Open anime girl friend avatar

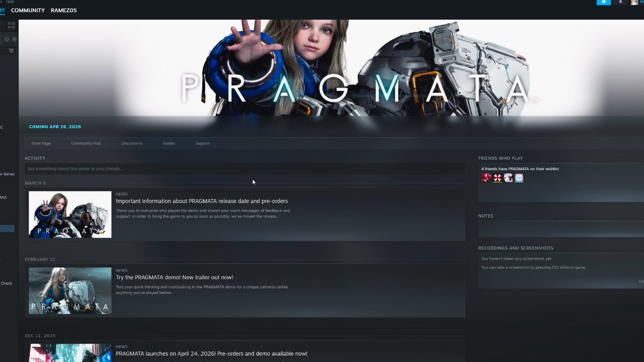pyautogui.click(x=508, y=178)
